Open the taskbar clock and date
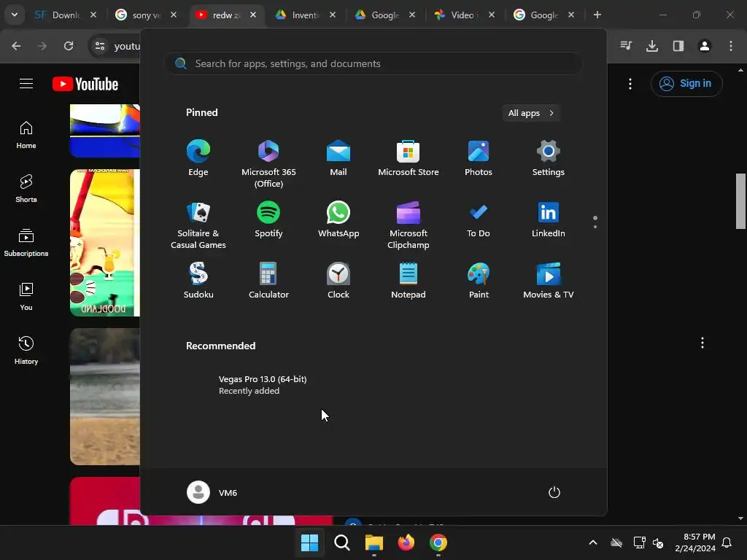Viewport: 747px width, 560px height. pyautogui.click(x=695, y=542)
